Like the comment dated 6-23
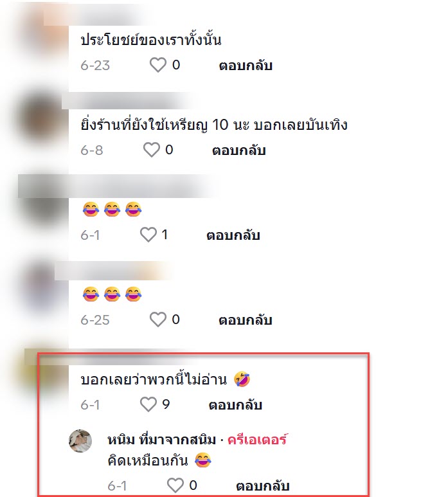 point(157,65)
